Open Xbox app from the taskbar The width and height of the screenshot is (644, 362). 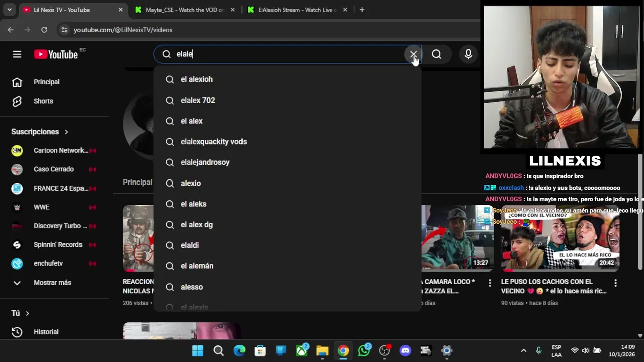(302, 350)
